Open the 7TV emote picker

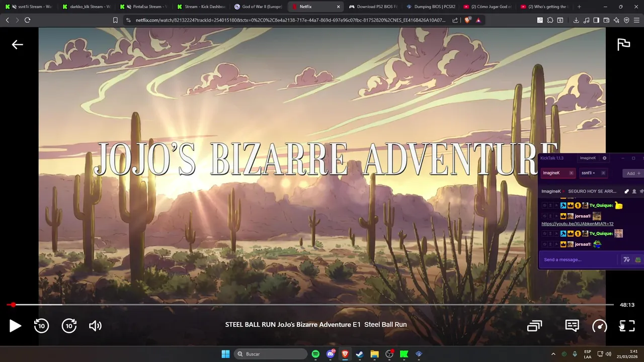[626, 259]
